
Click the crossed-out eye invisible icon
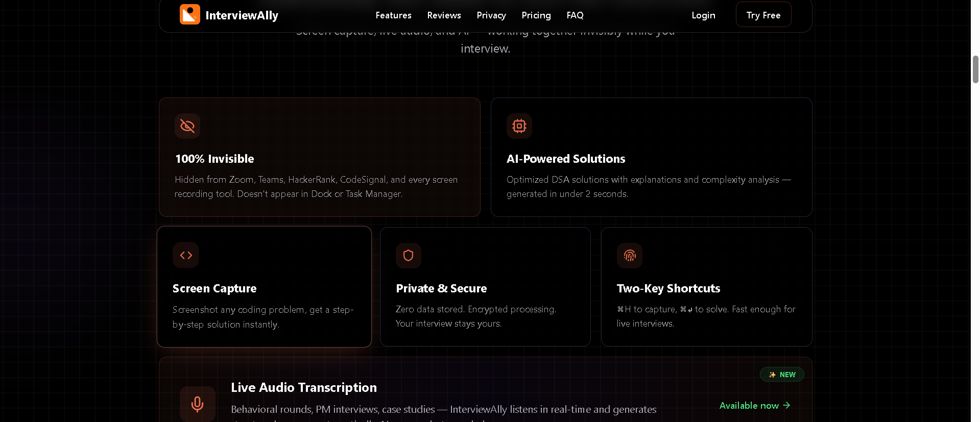click(x=187, y=126)
